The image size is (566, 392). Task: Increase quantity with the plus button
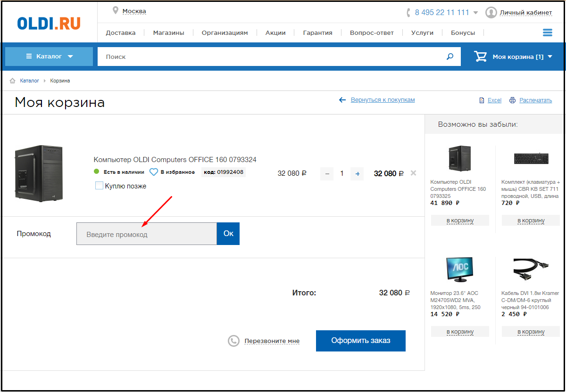358,174
